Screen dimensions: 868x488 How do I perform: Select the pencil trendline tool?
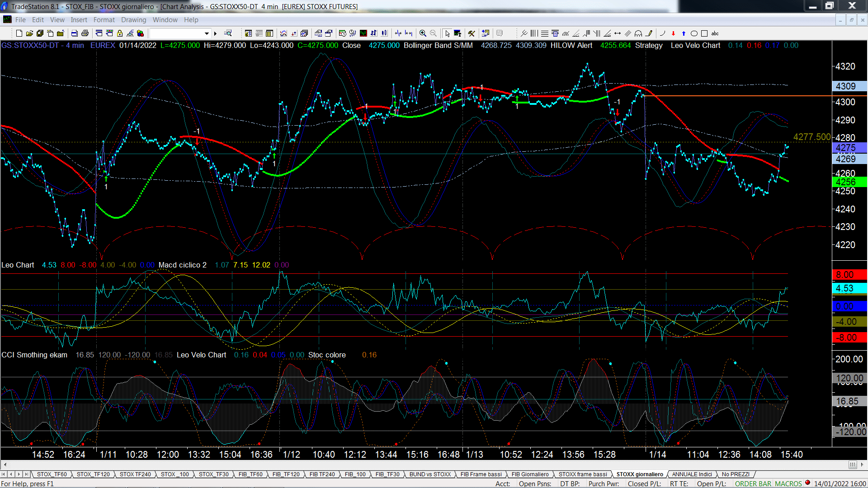(x=649, y=33)
